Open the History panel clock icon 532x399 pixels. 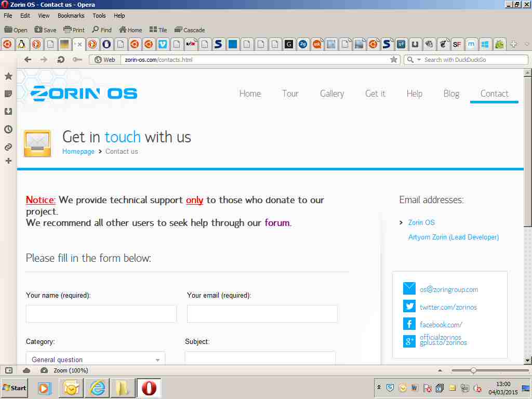point(8,129)
